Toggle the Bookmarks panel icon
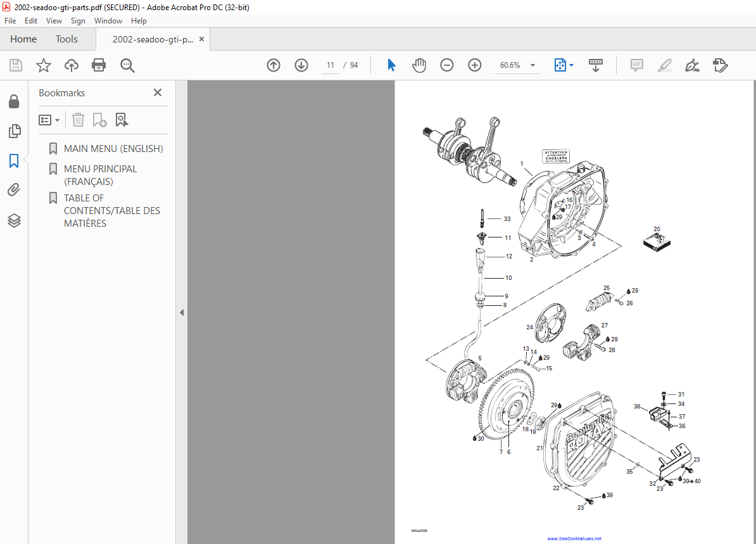The height and width of the screenshot is (544, 756). [14, 161]
